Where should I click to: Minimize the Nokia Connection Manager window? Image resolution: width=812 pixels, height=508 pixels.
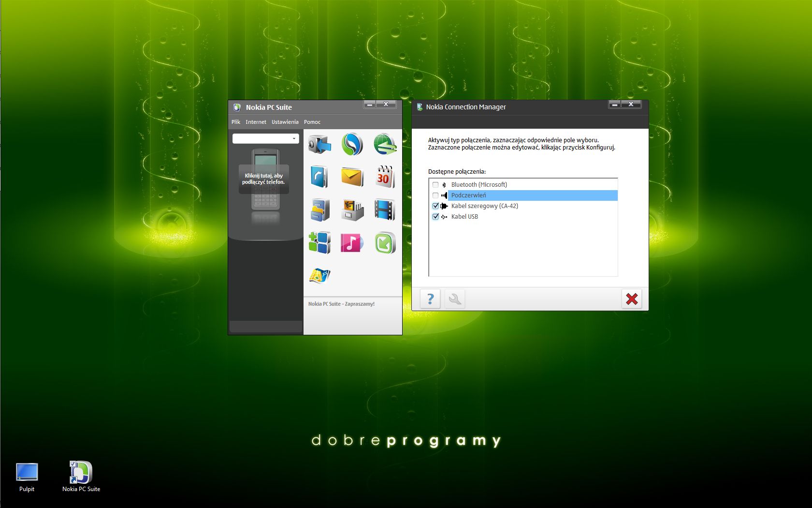point(615,104)
